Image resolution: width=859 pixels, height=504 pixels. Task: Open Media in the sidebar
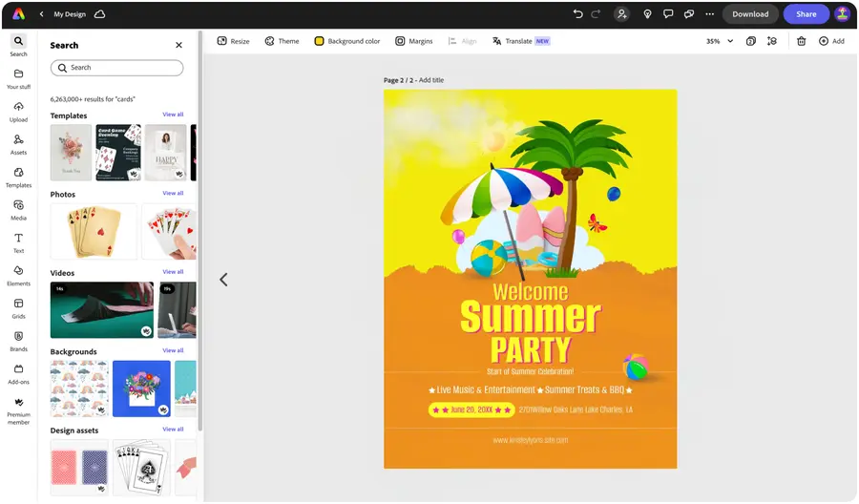19,210
